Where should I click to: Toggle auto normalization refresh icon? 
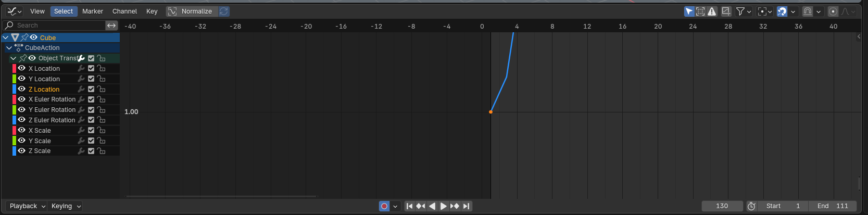pyautogui.click(x=224, y=11)
